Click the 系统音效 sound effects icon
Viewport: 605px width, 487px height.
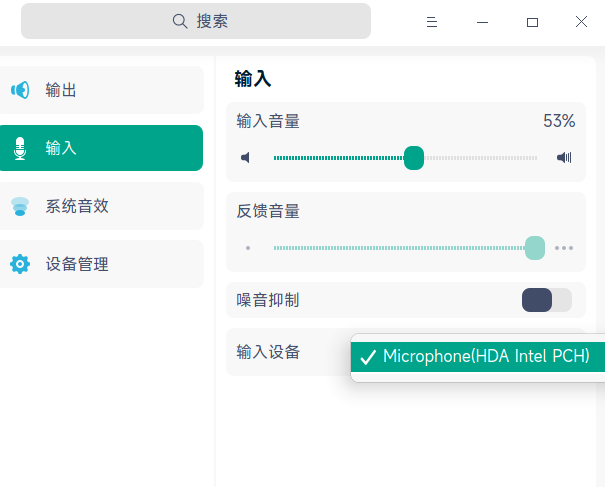[20, 206]
